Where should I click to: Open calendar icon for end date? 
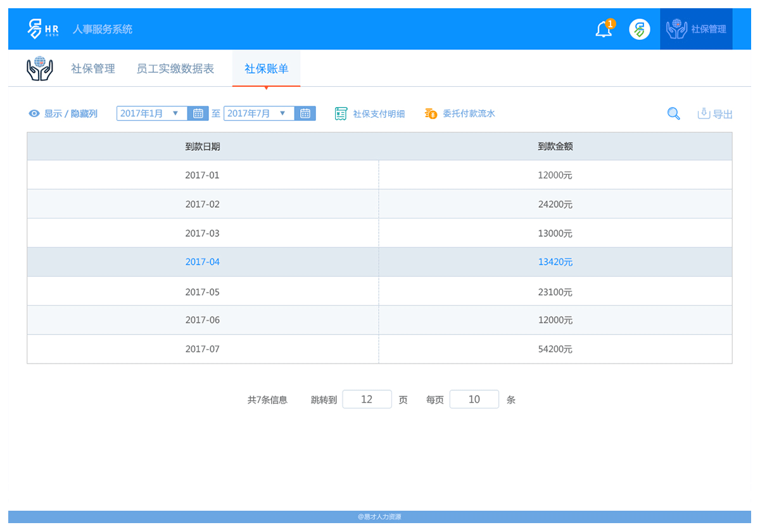click(305, 113)
